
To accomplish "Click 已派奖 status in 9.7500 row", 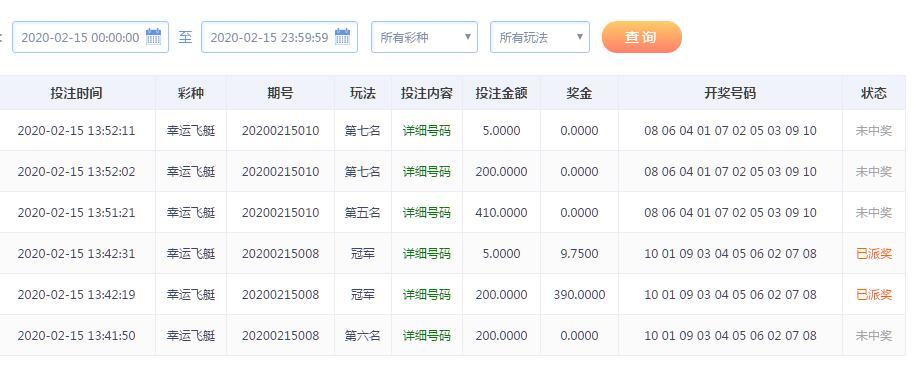I will 874,254.
